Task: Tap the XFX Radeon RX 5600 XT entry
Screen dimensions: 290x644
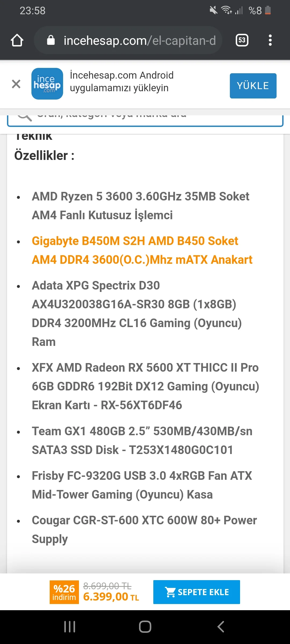Action: click(145, 386)
